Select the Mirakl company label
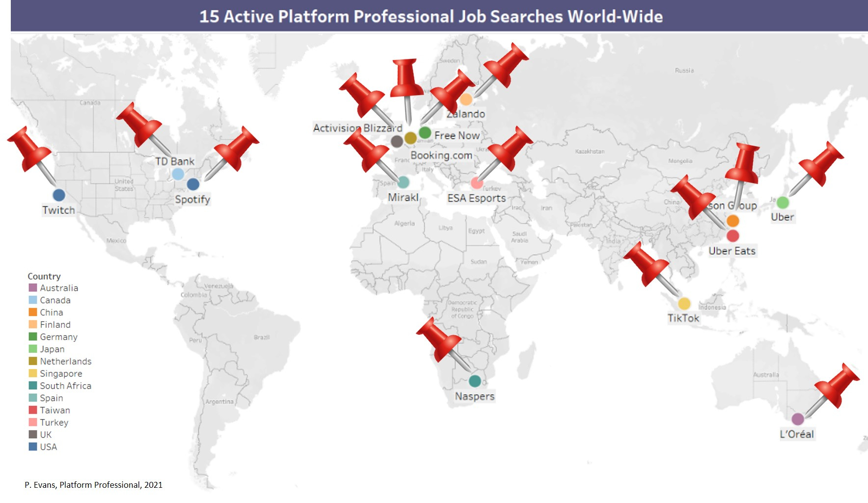 403,197
